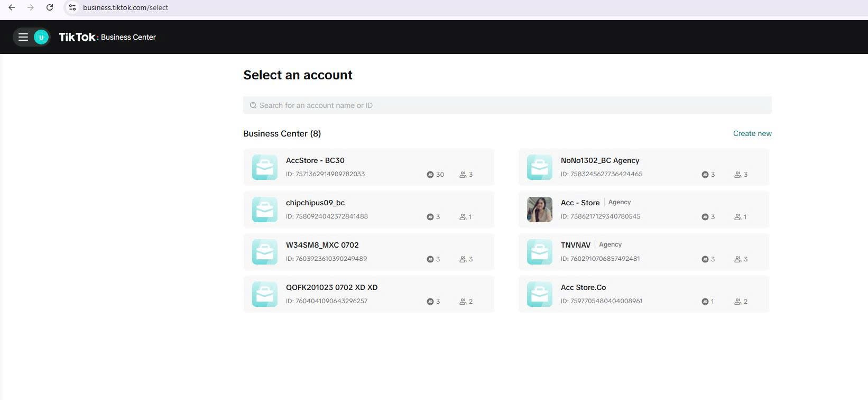Click ID 7583245627736424465 text
This screenshot has width=868, height=400.
(x=602, y=174)
